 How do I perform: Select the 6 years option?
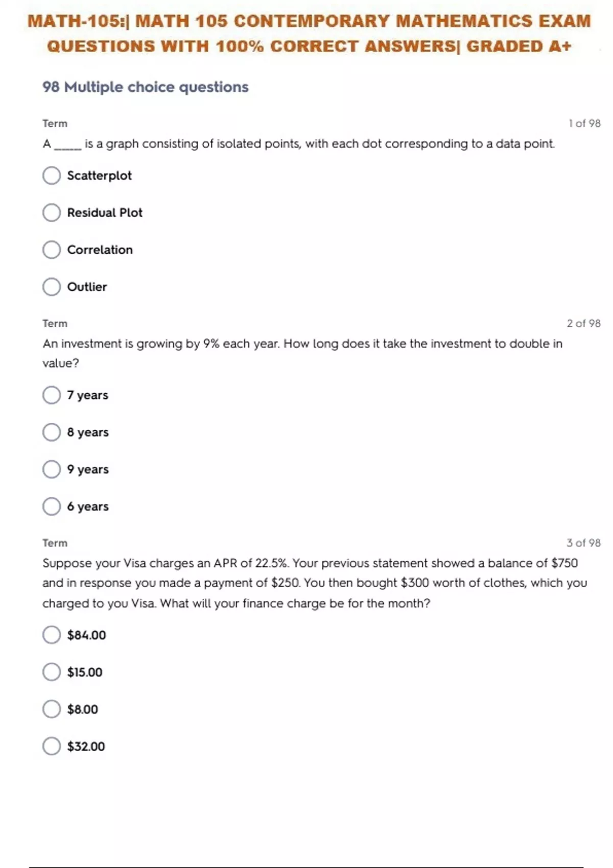[x=52, y=507]
